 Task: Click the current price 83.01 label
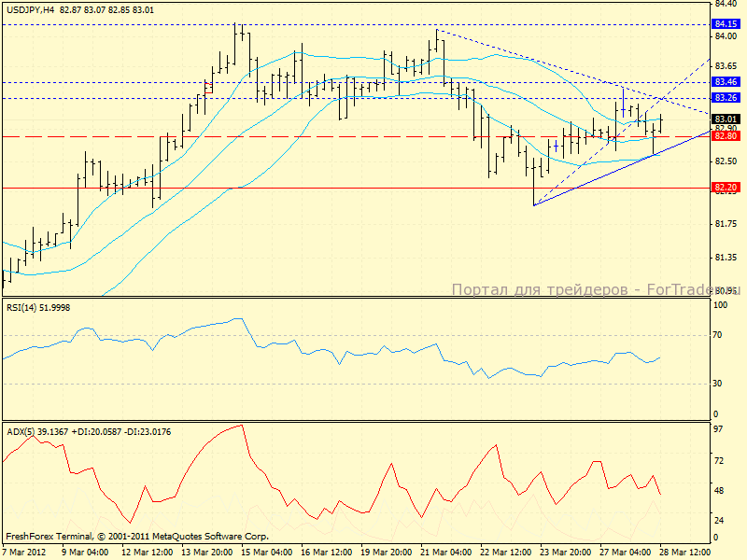click(726, 119)
